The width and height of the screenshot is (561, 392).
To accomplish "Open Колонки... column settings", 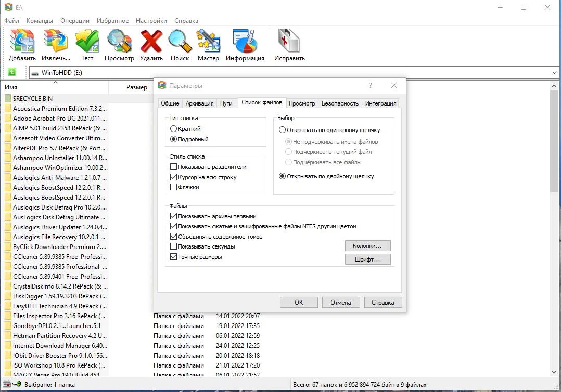I will (x=367, y=246).
